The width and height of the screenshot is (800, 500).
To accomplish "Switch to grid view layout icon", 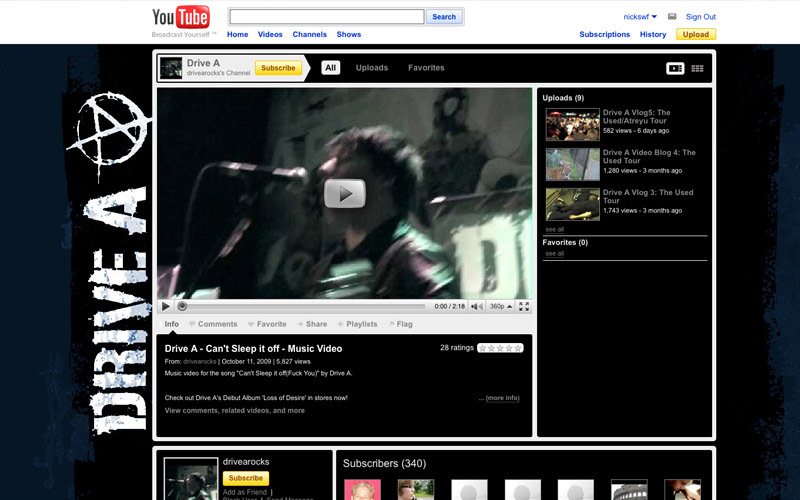I will [697, 68].
